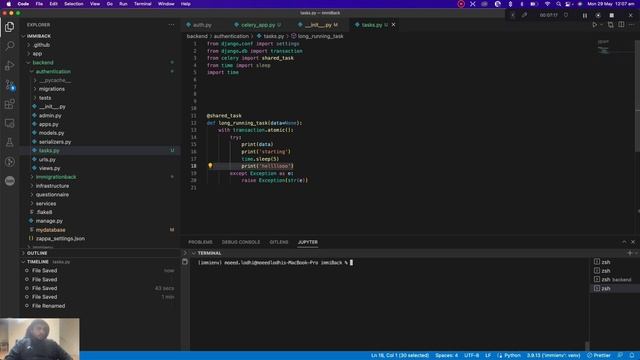Open Run and Debug view
The image size is (640, 360).
9,65
